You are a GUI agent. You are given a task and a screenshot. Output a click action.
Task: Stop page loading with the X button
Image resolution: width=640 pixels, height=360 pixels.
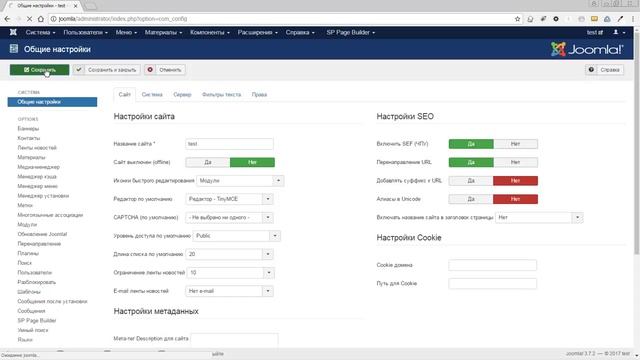(x=29, y=19)
